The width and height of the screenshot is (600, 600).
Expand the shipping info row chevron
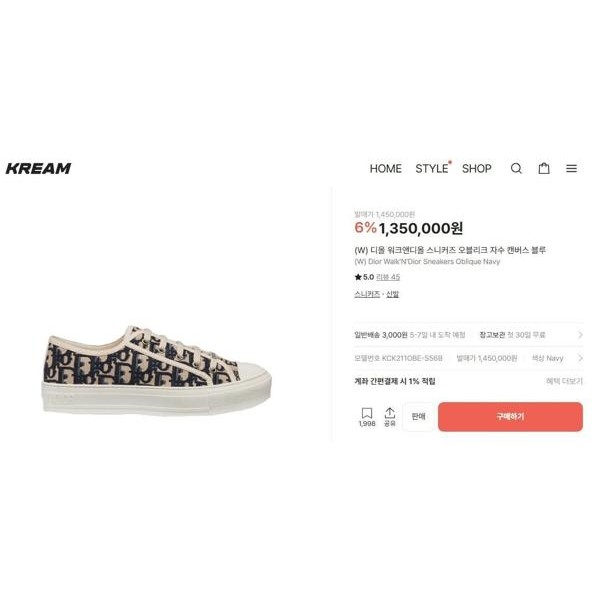580,335
